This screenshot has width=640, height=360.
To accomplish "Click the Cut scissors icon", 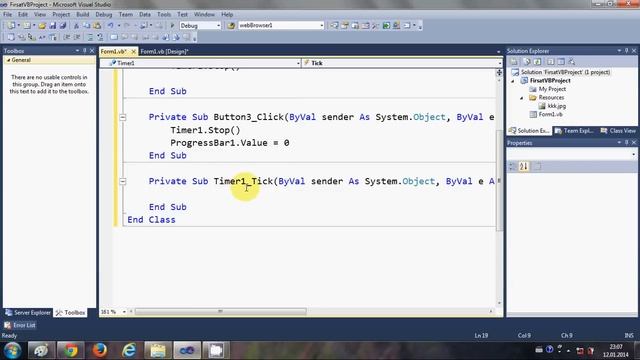I will point(76,26).
